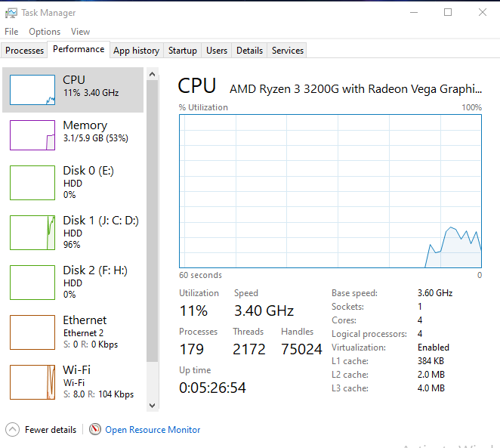Open the View menu
The width and height of the screenshot is (500, 448).
(80, 32)
